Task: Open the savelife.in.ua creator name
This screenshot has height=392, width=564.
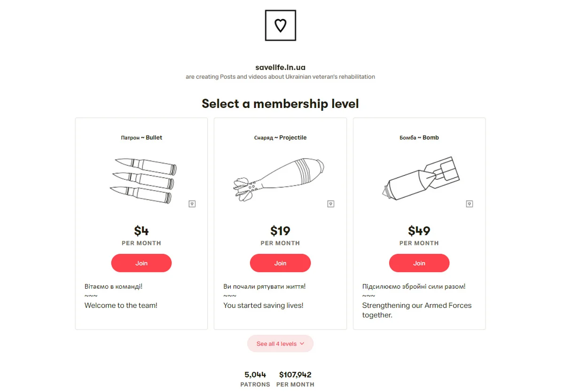Action: pos(281,68)
